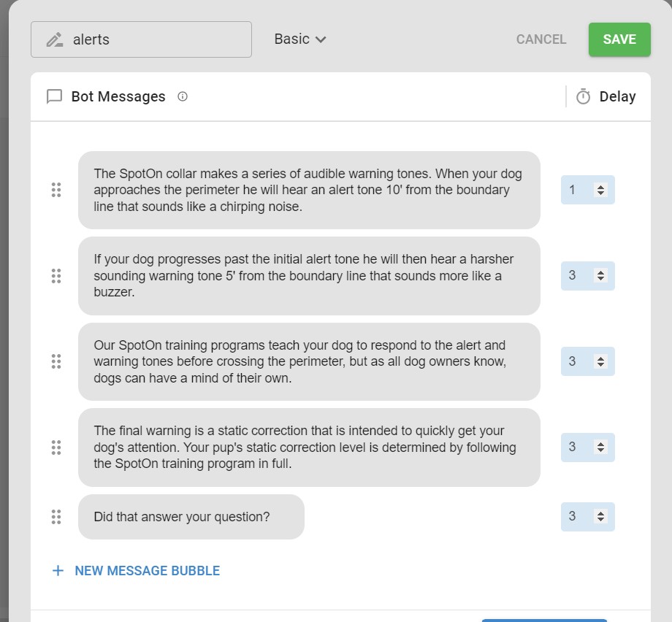Viewport: 672px width, 622px height.
Task: Click the green SAVE button
Action: pos(619,39)
